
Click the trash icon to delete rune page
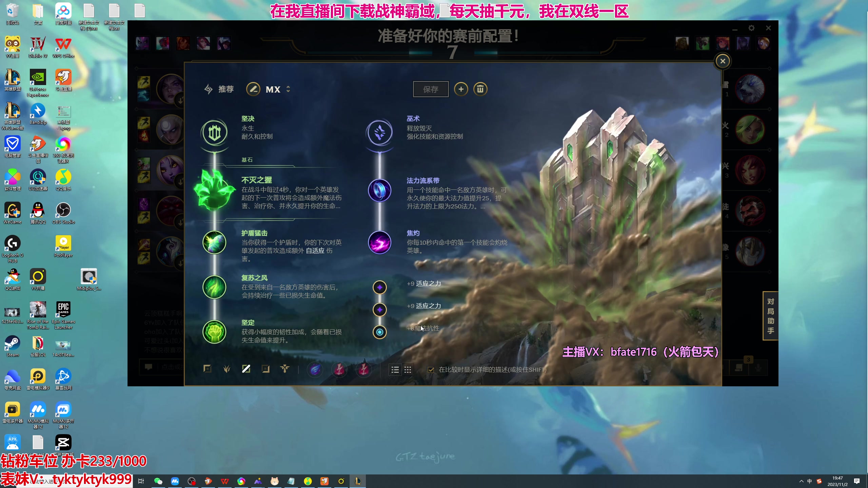tap(480, 89)
